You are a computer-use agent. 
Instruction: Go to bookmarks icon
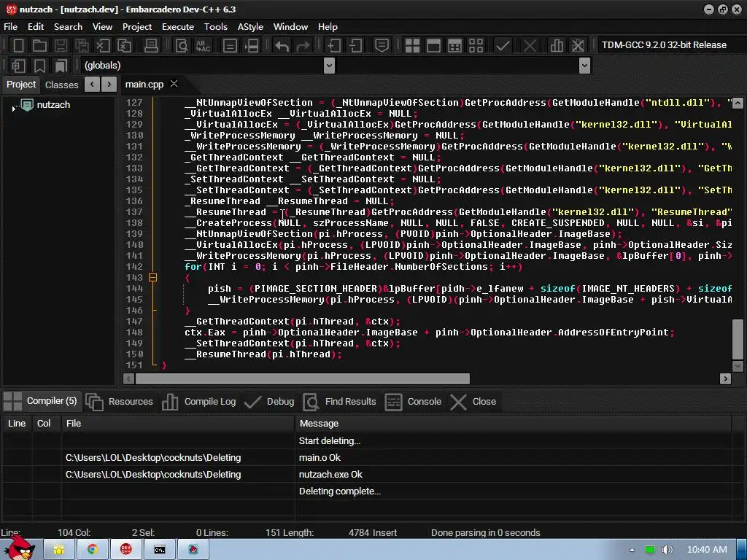tap(61, 66)
